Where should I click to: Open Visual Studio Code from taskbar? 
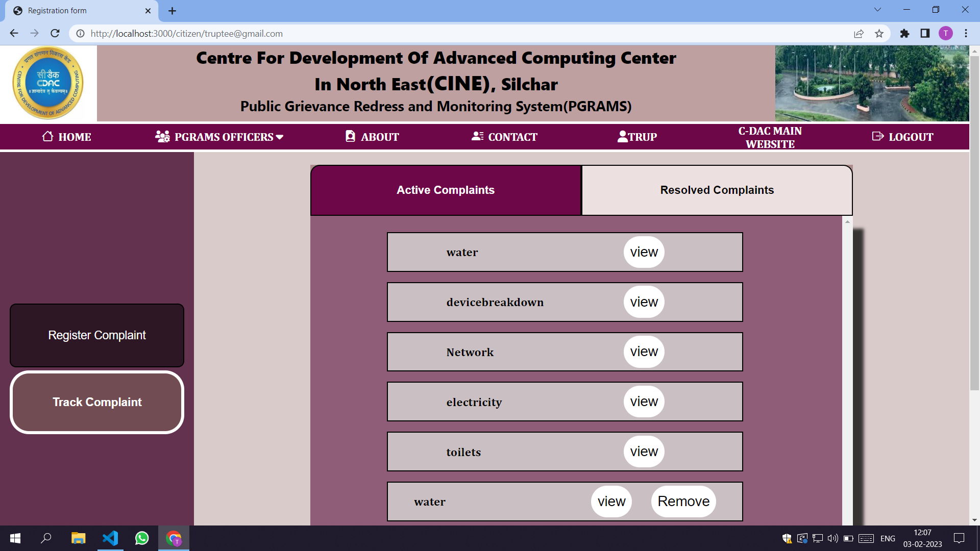(110, 538)
